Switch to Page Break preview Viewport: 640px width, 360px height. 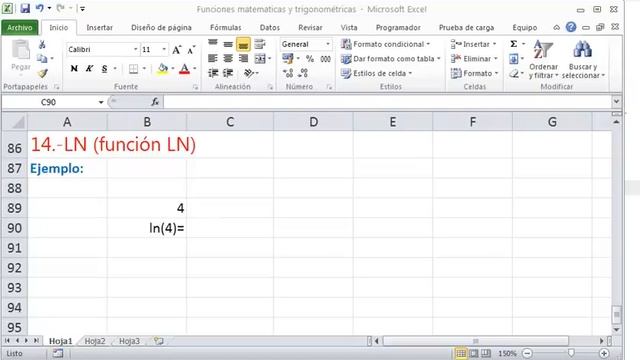[x=486, y=353]
